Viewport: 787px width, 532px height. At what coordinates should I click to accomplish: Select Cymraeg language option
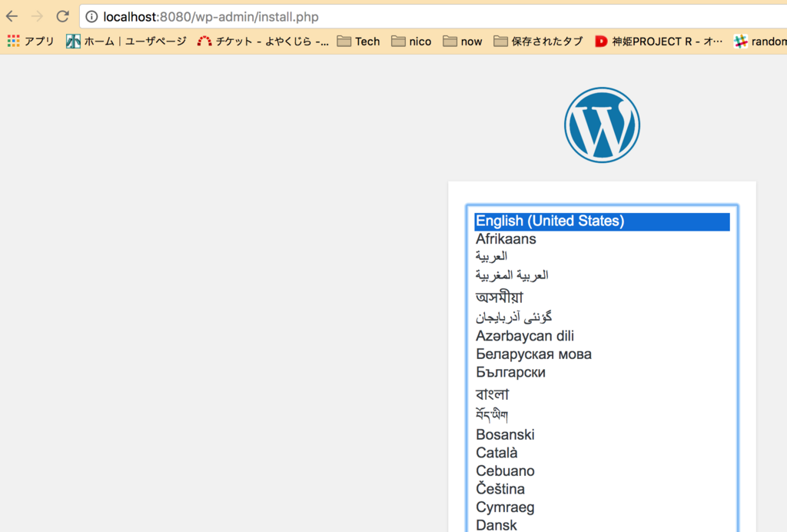point(602,507)
